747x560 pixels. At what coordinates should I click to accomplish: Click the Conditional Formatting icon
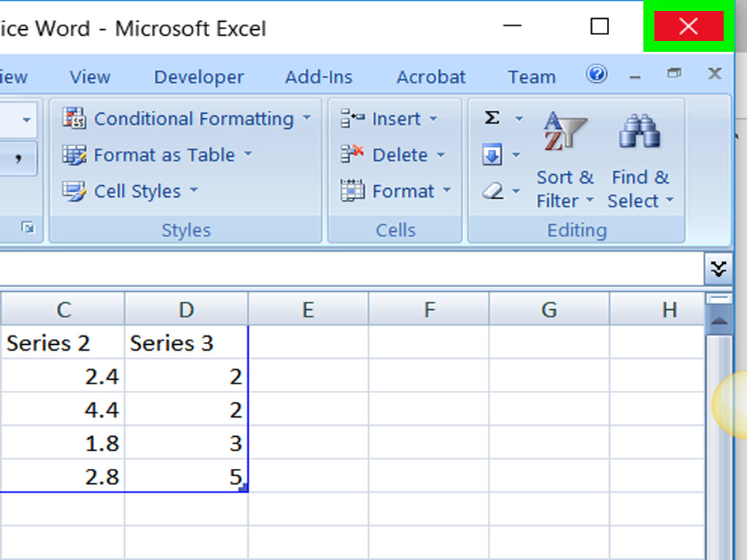(x=74, y=118)
